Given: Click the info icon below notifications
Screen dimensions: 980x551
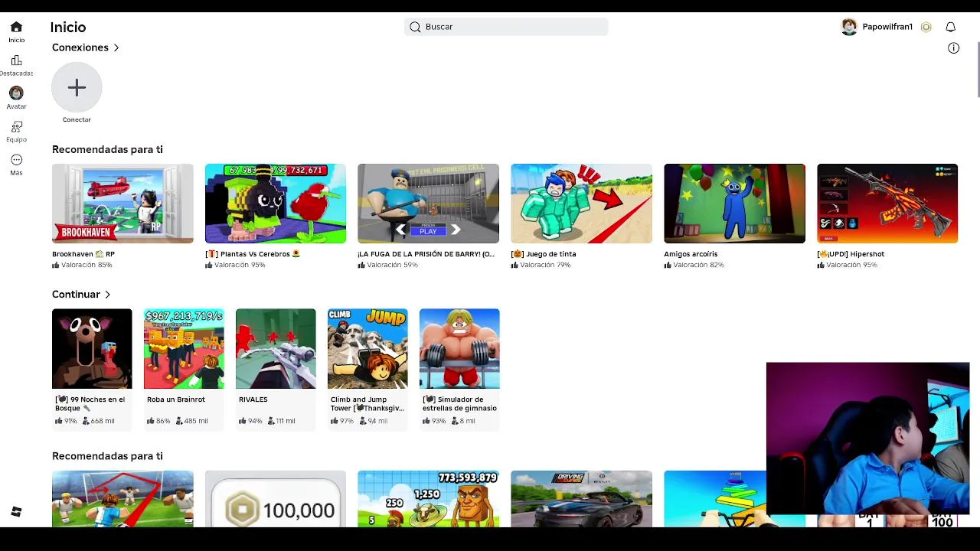Looking at the screenshot, I should (953, 47).
